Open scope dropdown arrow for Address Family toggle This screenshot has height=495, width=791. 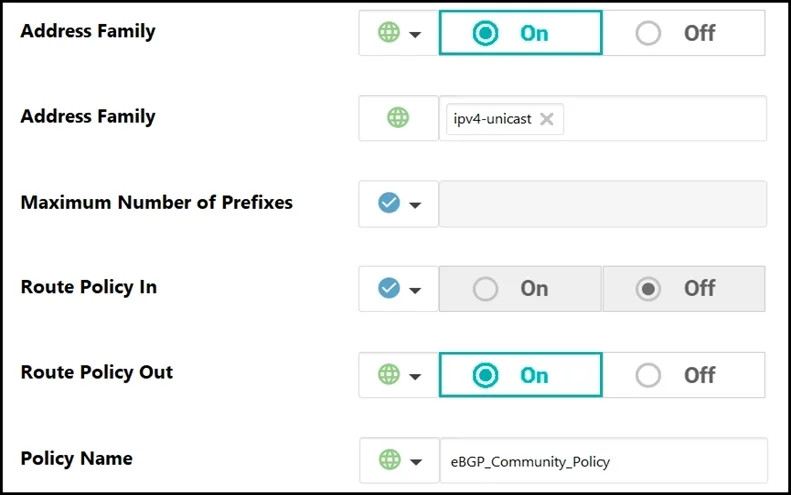[415, 34]
